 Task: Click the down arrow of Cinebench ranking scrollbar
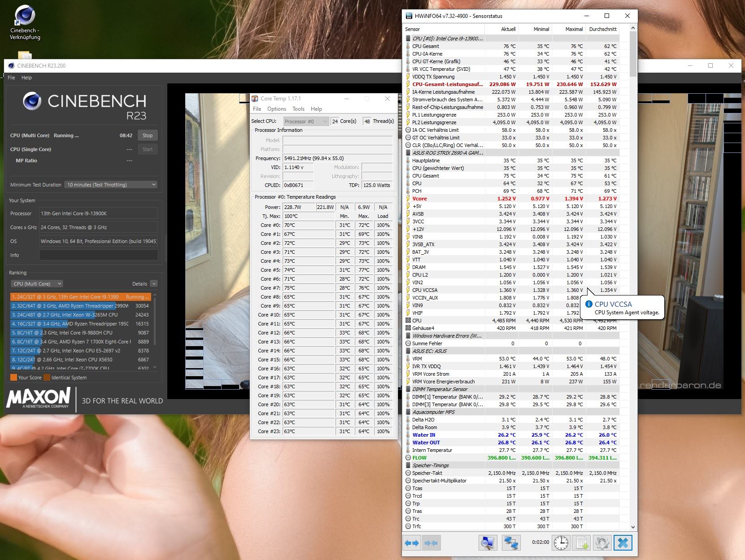coord(155,367)
